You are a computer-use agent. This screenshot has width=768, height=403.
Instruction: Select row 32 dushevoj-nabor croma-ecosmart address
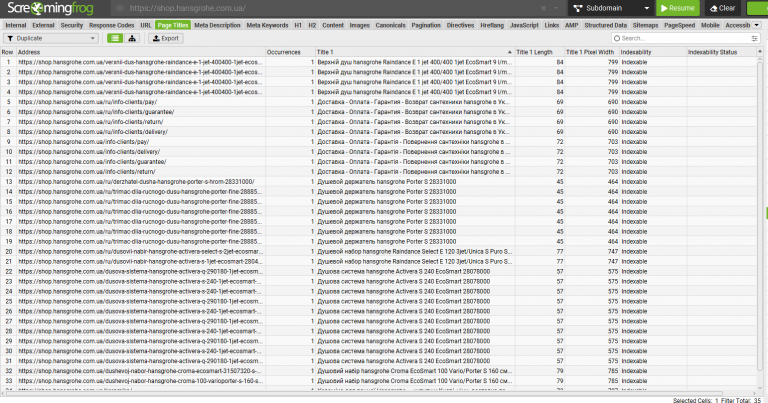point(141,371)
